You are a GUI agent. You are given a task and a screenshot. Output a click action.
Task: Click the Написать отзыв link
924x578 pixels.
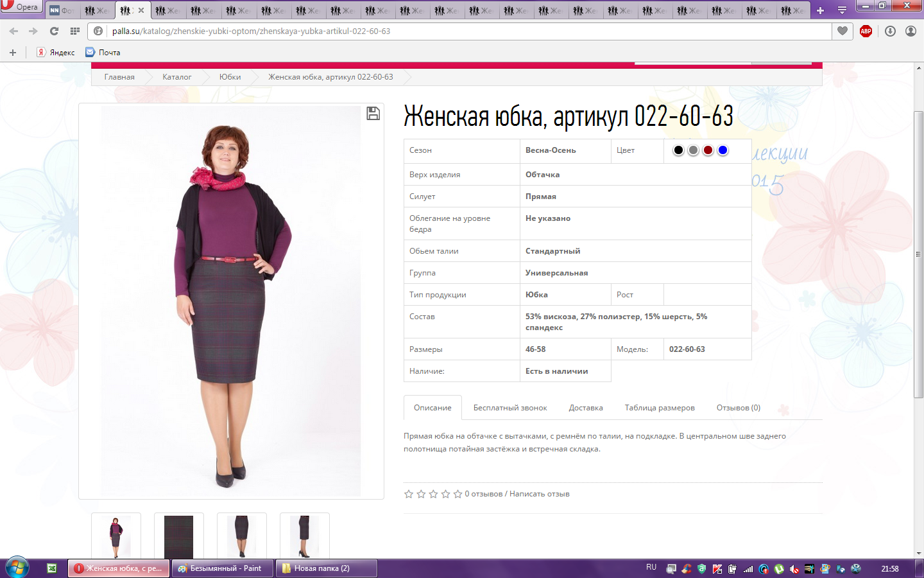[x=539, y=494]
